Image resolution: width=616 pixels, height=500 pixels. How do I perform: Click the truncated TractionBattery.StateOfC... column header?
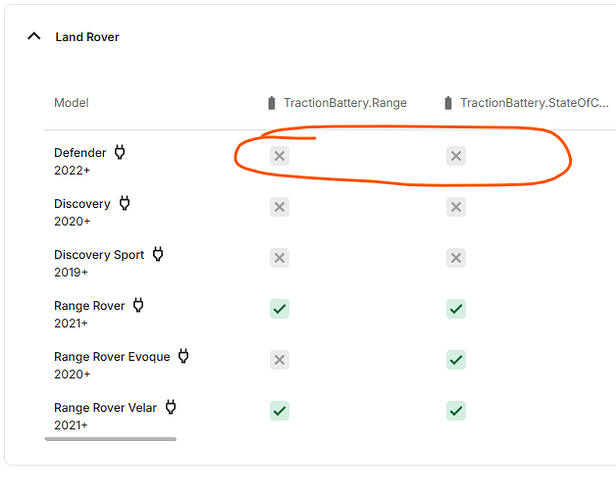coord(534,103)
